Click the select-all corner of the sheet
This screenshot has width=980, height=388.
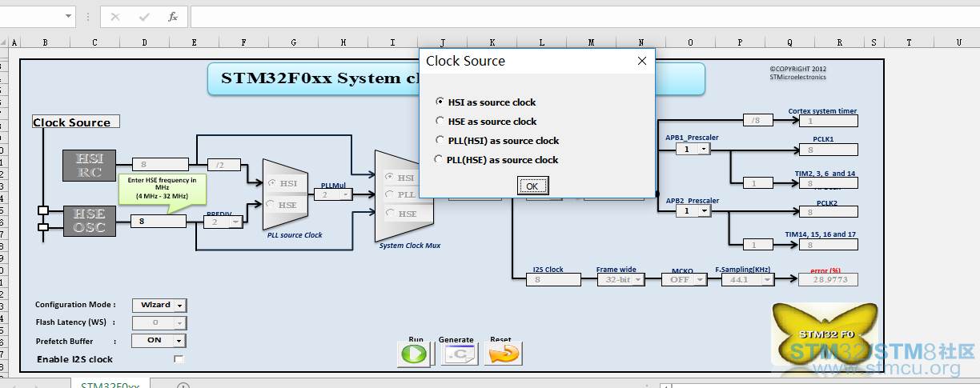click(x=4, y=42)
